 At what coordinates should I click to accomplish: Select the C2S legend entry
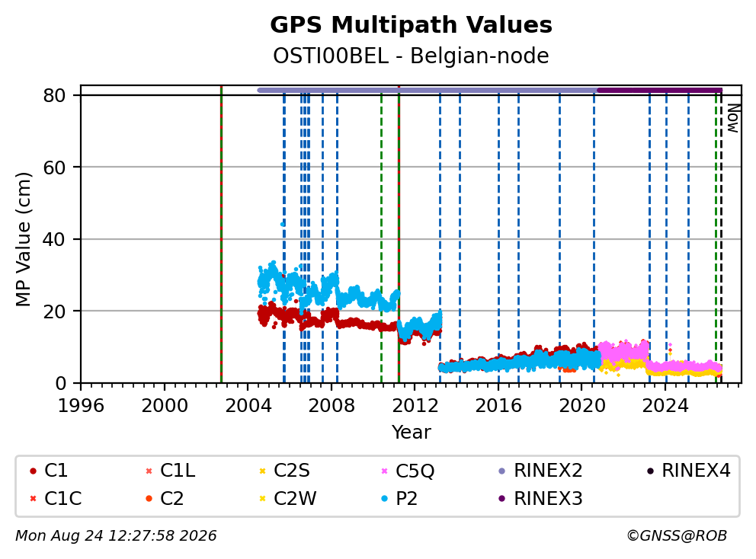tap(284, 471)
